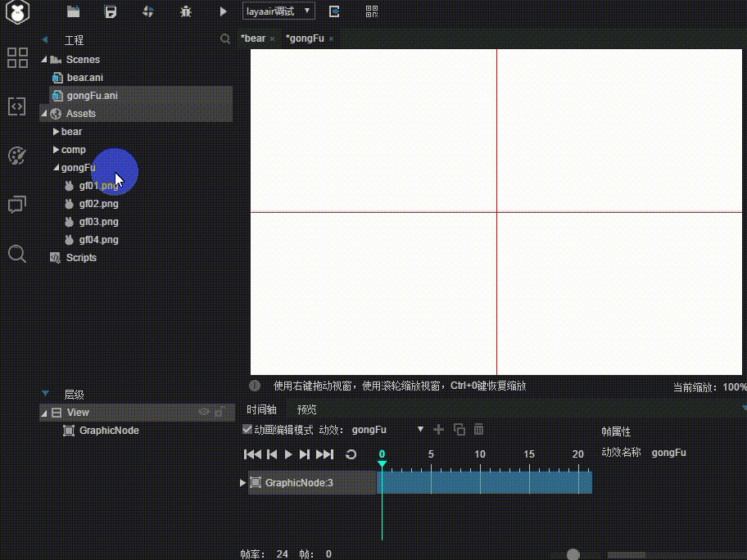Delete the animation with trash icon

click(479, 430)
